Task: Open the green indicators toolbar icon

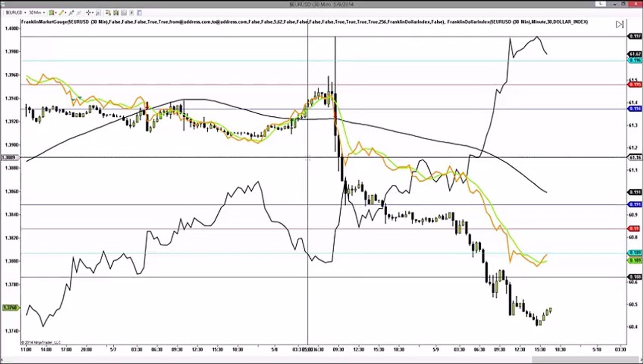Action: [116, 13]
